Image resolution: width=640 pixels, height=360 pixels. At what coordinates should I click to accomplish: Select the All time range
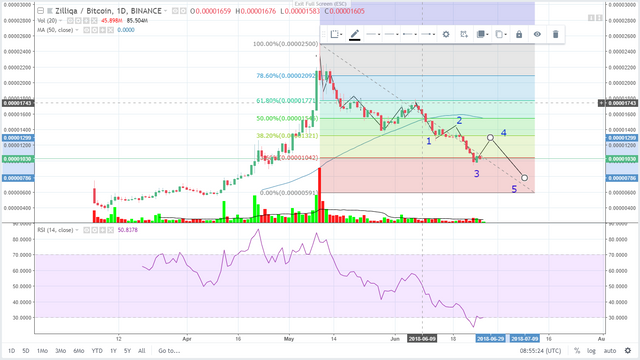(142, 351)
